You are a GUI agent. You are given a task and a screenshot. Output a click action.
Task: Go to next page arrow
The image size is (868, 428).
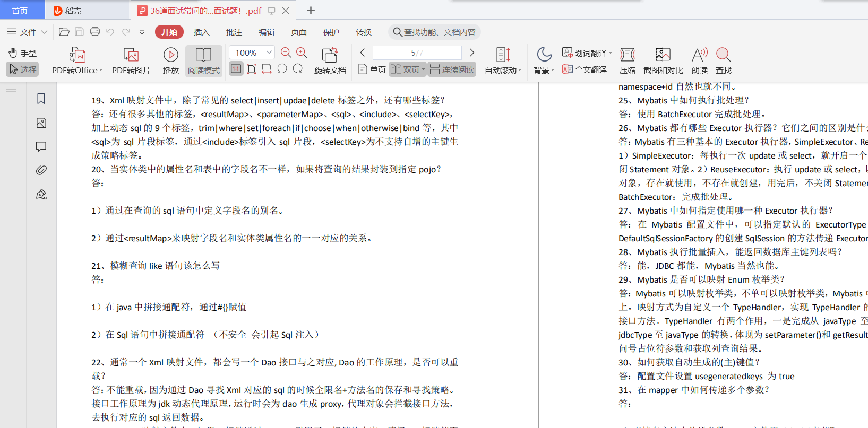[x=472, y=53]
